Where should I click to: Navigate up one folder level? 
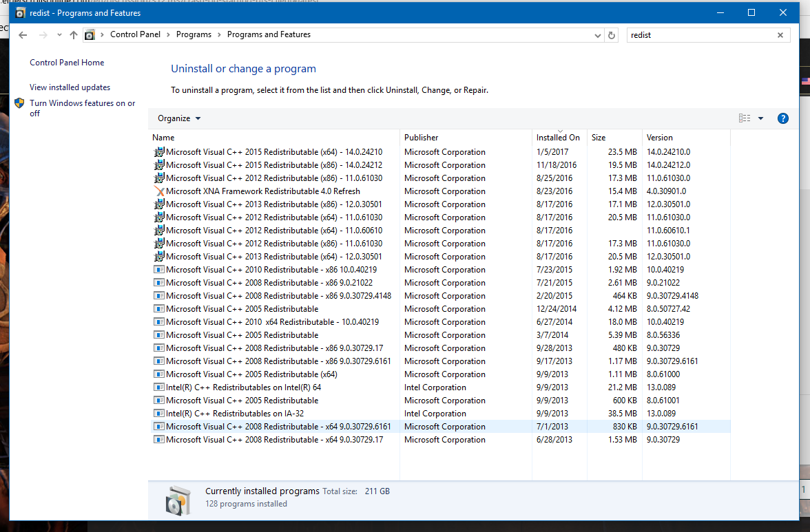click(73, 35)
